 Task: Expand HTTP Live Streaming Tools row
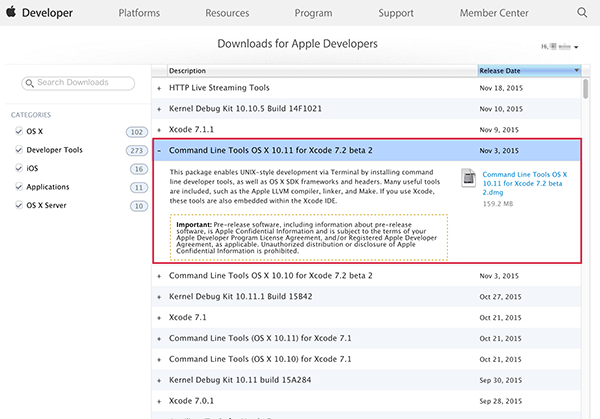click(159, 88)
